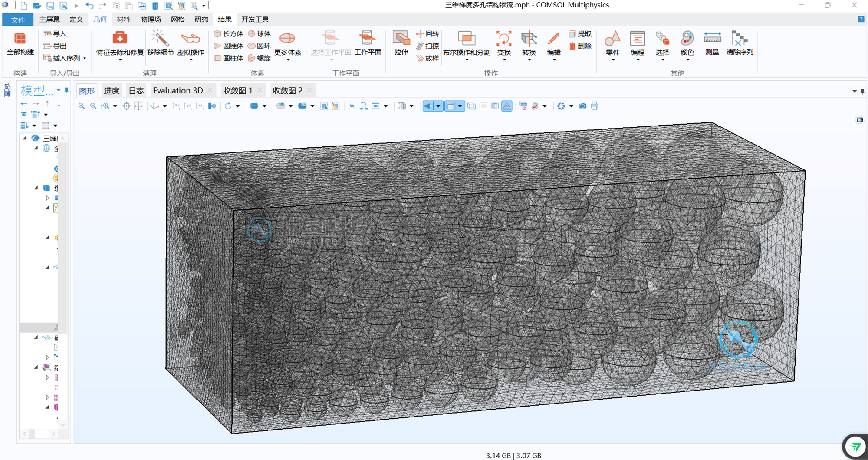Click zoom in icon in graphics toolbar
868x460 pixels.
82,106
